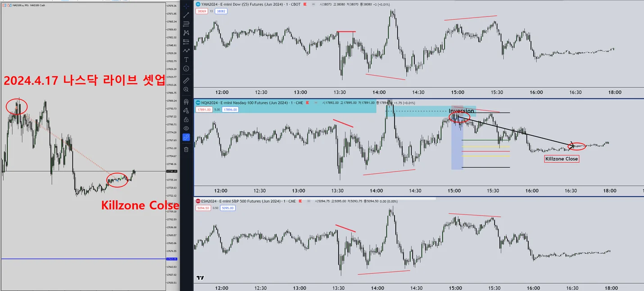Select the crosshair cursor tool
The image size is (644, 291).
(x=186, y=6)
